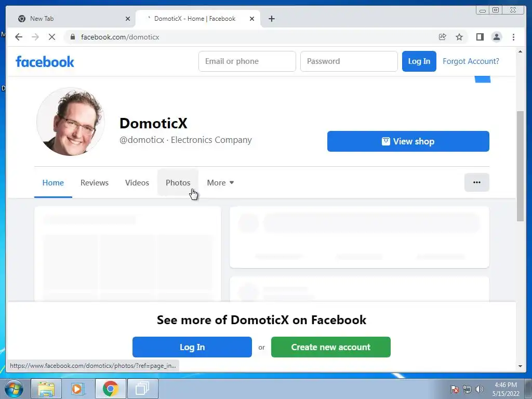Screen dimensions: 532x399
Task: Open the DomoticX profile picture
Action: click(x=71, y=122)
